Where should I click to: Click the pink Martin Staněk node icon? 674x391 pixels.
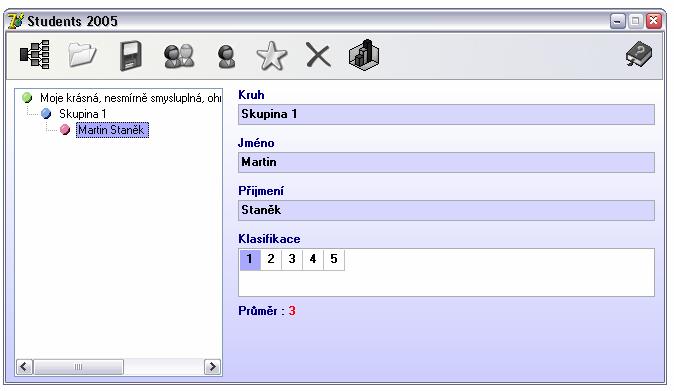point(65,129)
